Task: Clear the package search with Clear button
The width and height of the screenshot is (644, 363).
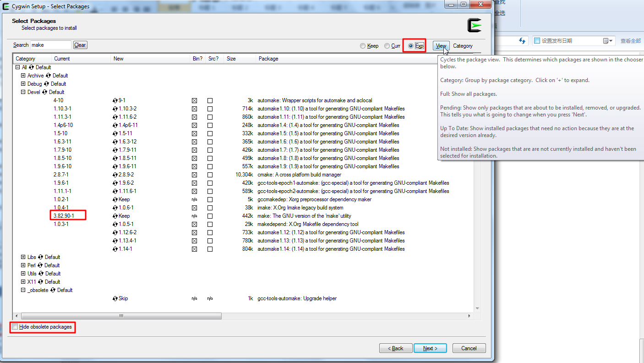Action: pyautogui.click(x=80, y=45)
